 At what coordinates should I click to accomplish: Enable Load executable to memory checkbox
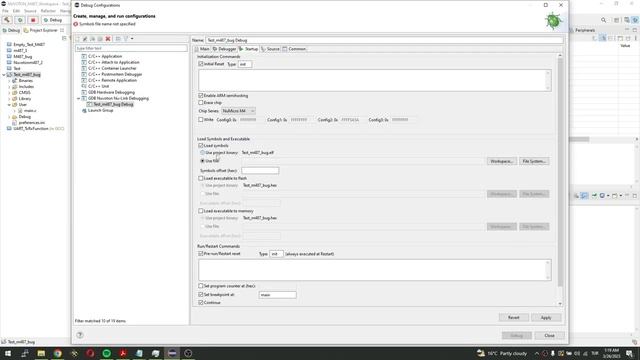point(200,211)
